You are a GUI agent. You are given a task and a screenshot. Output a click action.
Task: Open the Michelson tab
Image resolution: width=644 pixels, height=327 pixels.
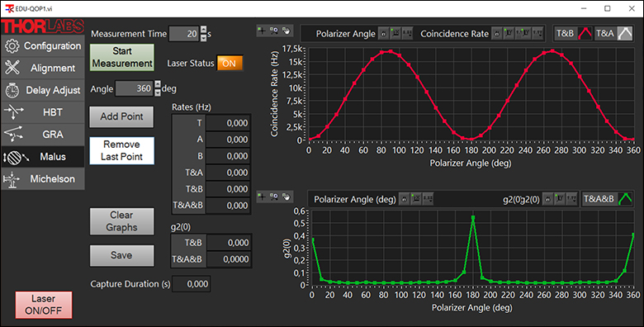click(43, 178)
